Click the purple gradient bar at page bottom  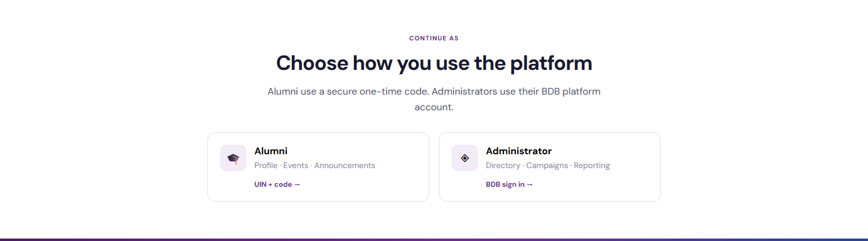(x=434, y=240)
